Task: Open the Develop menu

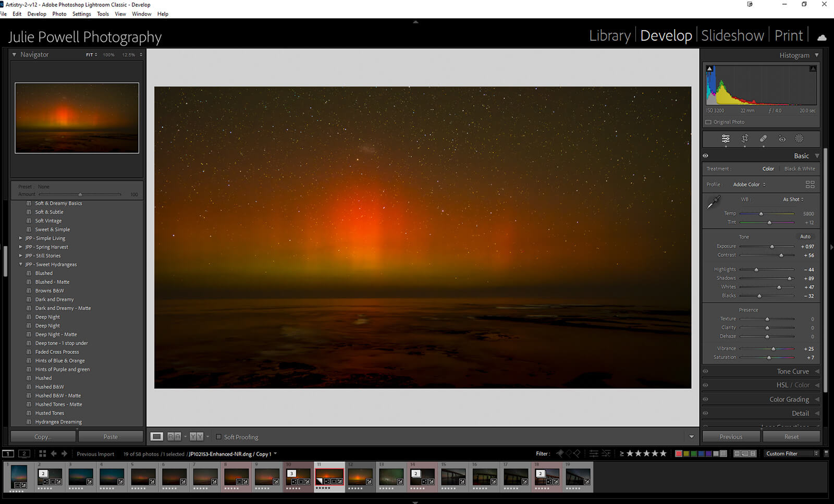Action: (x=36, y=14)
